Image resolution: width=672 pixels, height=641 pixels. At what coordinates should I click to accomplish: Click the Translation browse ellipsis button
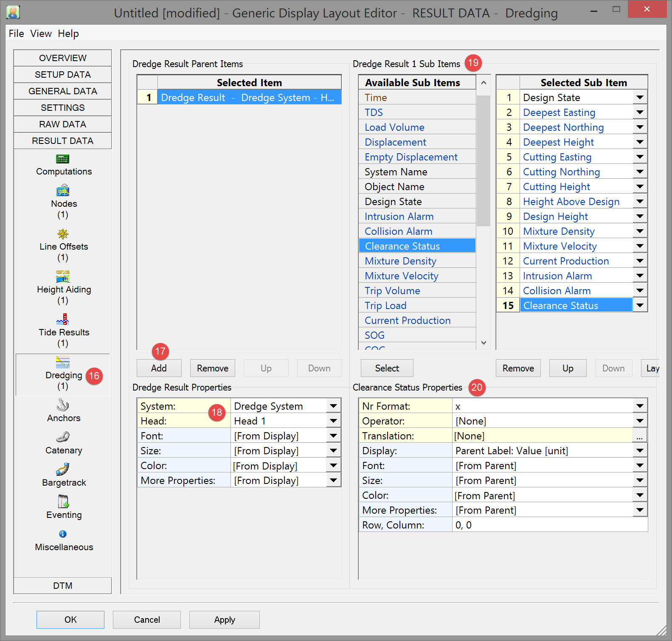639,436
